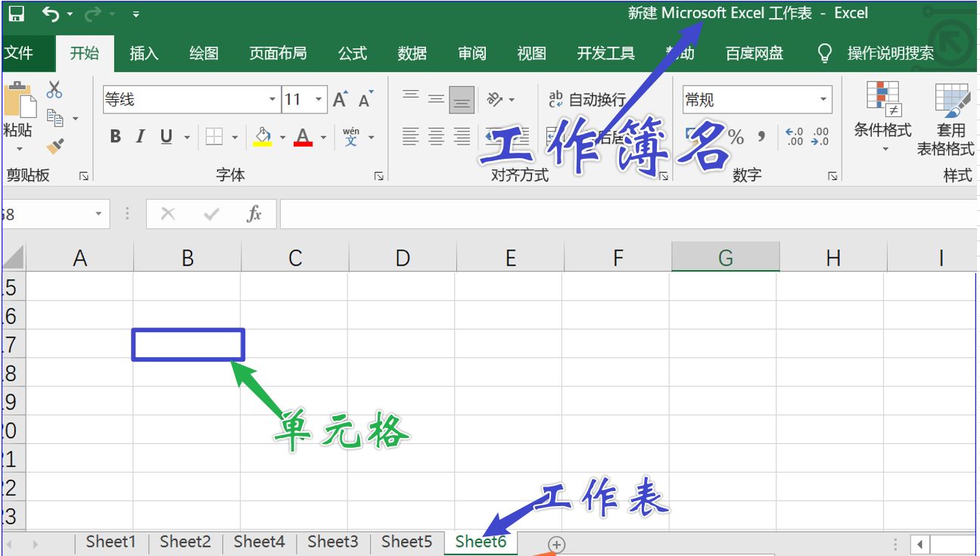The width and height of the screenshot is (980, 556).
Task: Show the wén phonetic guide icon
Action: pos(351,137)
